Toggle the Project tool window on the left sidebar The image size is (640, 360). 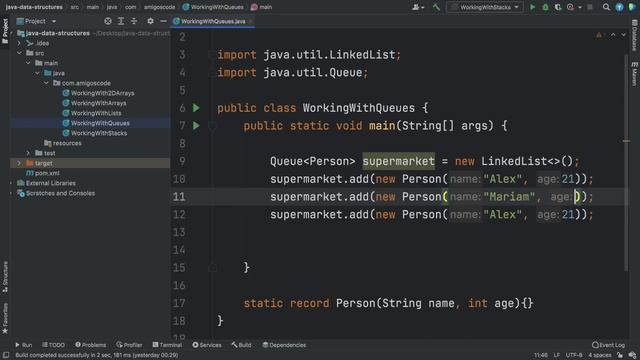[x=5, y=31]
